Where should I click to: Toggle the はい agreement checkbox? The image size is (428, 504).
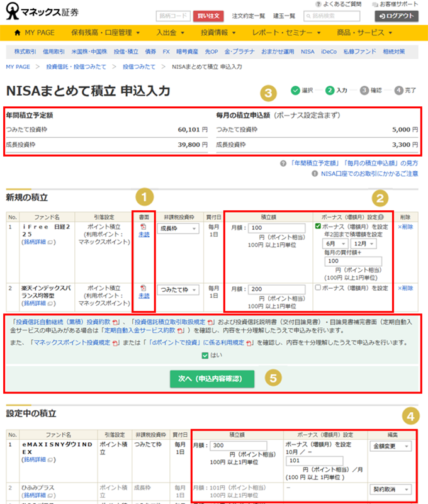(x=205, y=356)
